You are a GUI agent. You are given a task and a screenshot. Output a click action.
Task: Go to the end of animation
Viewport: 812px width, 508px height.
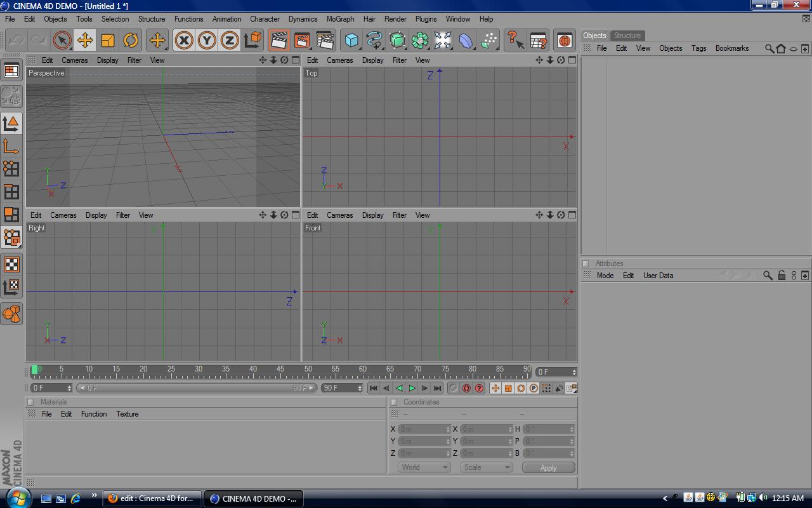point(437,388)
